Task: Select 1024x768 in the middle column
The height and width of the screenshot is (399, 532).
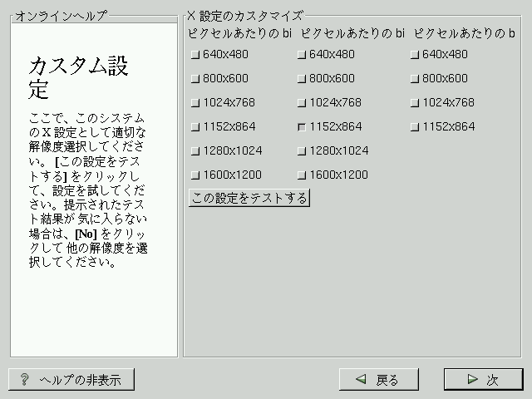Action: point(302,103)
